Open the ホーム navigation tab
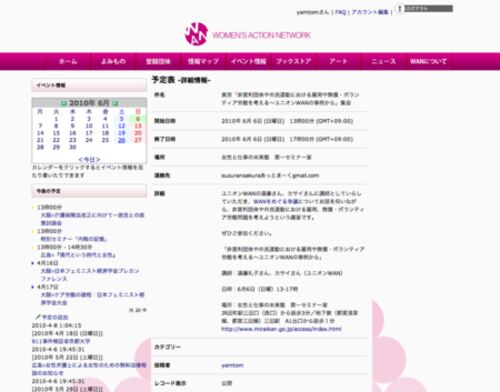The height and width of the screenshot is (392, 500). (x=68, y=61)
